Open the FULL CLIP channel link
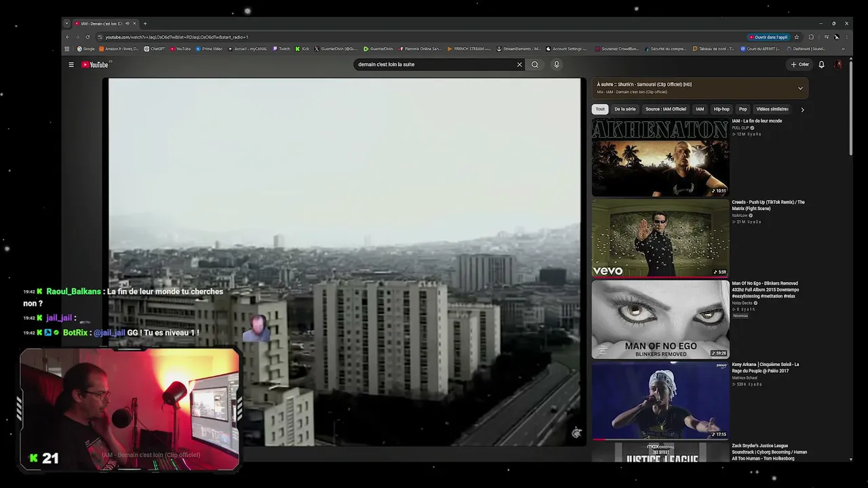Screen dimensions: 868x488 741,127
